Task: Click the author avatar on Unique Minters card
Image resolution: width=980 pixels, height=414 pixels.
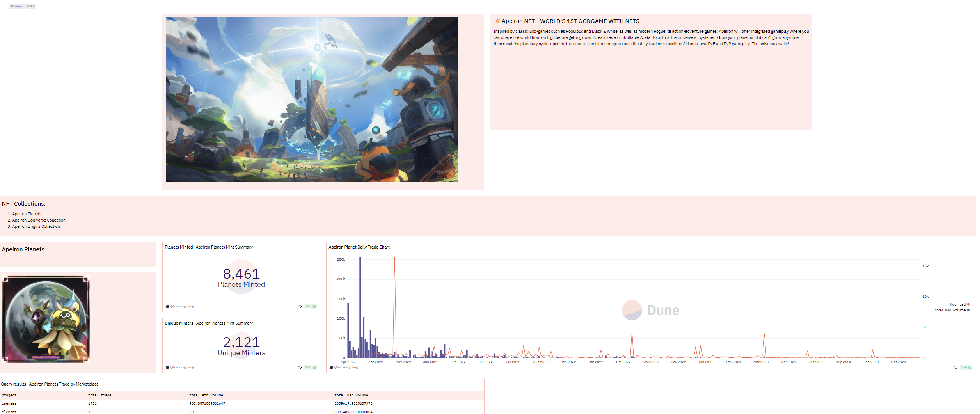Action: (x=167, y=367)
